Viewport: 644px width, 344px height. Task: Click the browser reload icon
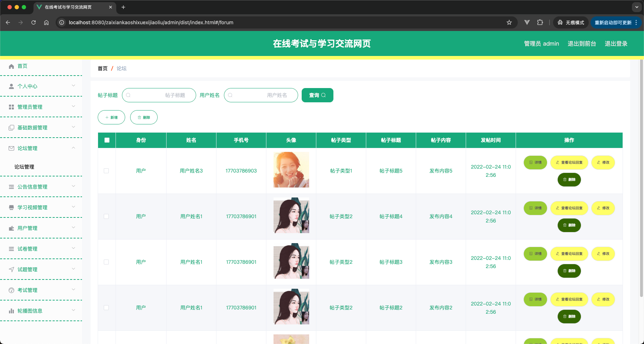click(x=34, y=22)
